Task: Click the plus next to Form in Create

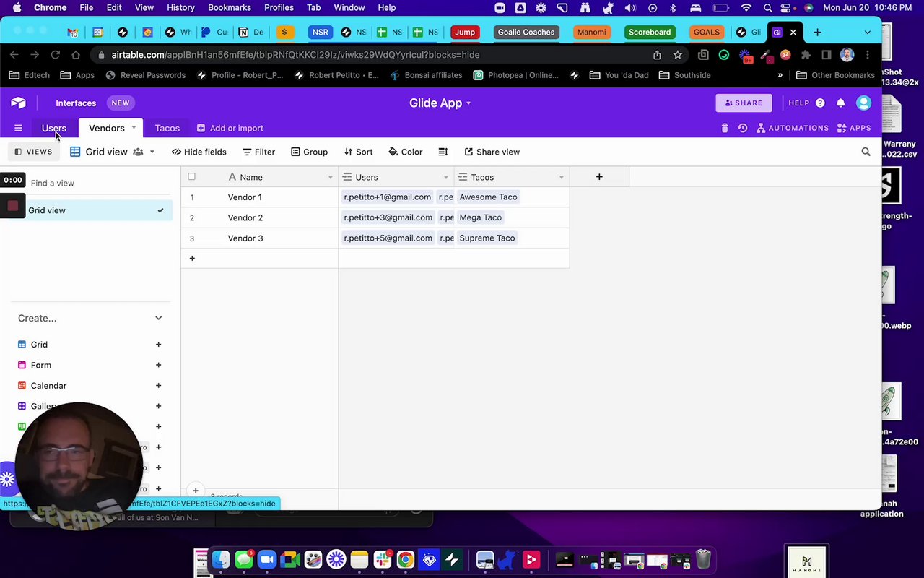Action: [x=158, y=365]
